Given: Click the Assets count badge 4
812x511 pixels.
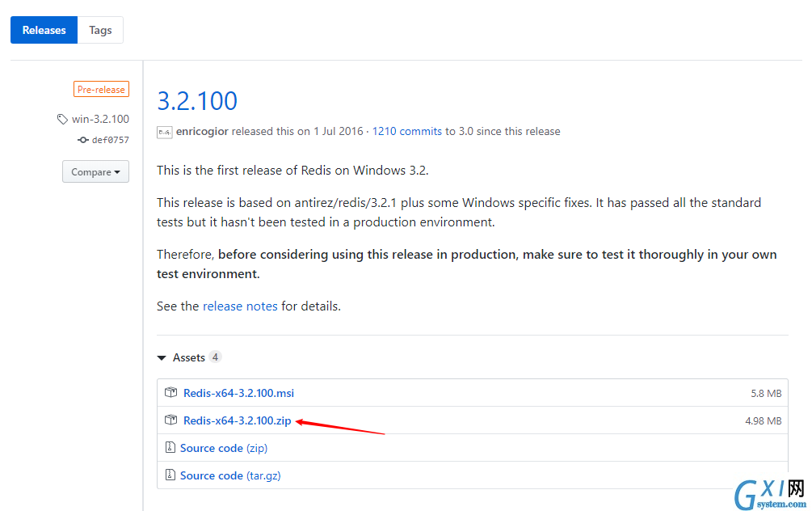Looking at the screenshot, I should 215,357.
